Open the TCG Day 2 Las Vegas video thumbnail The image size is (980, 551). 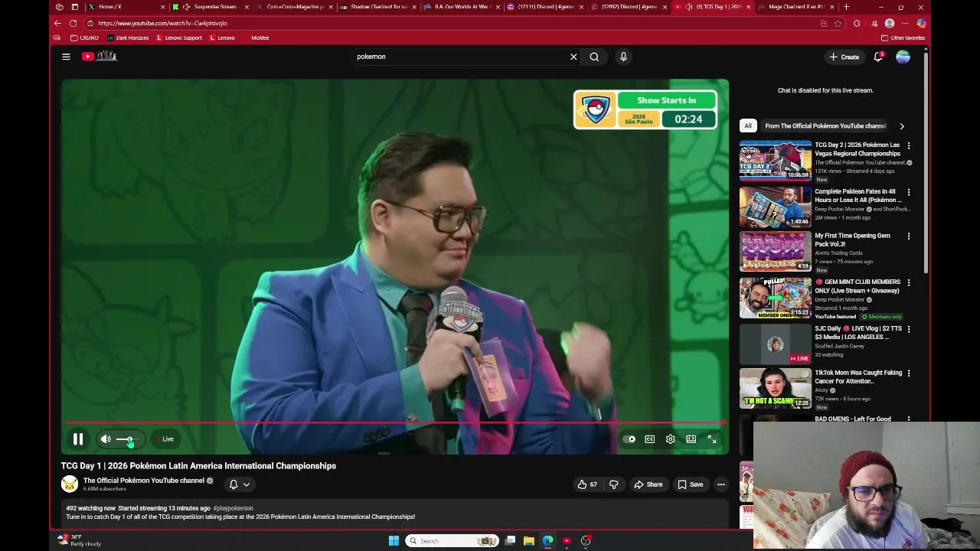pyautogui.click(x=775, y=160)
